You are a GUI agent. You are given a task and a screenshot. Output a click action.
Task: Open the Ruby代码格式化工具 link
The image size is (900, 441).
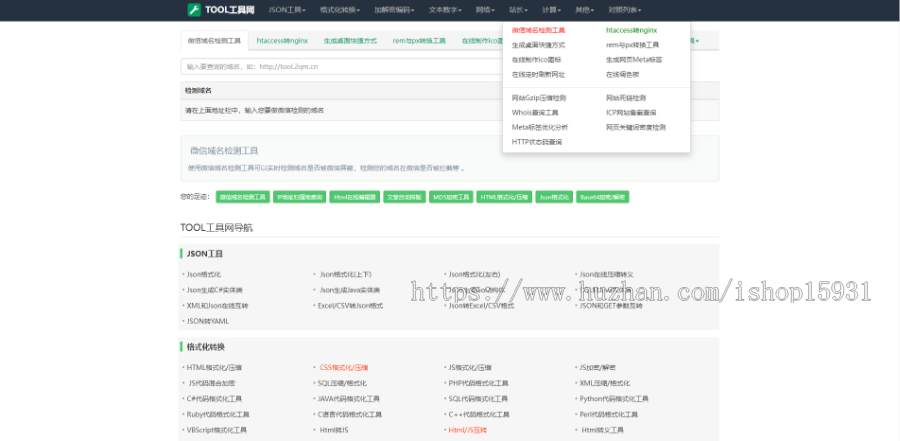(218, 414)
